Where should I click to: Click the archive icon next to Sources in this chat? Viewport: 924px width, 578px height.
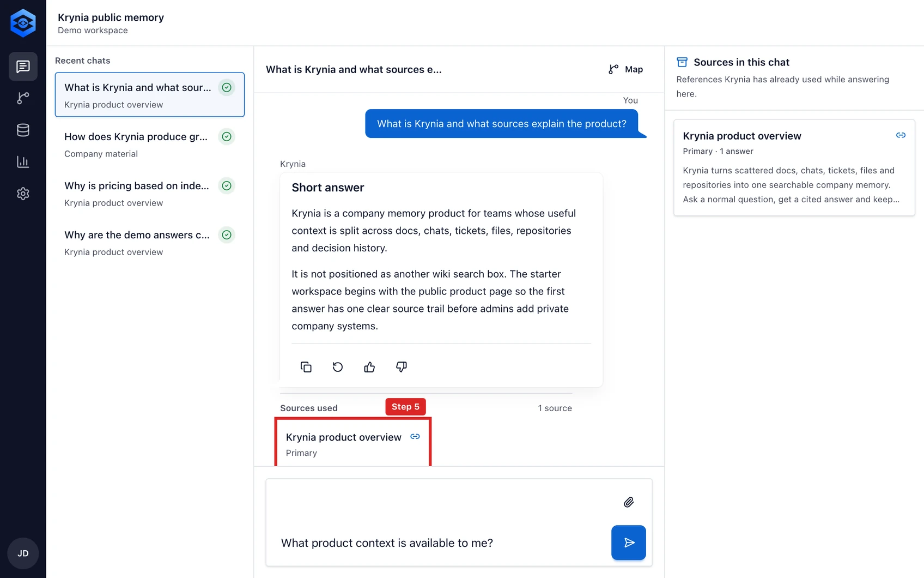coord(682,62)
